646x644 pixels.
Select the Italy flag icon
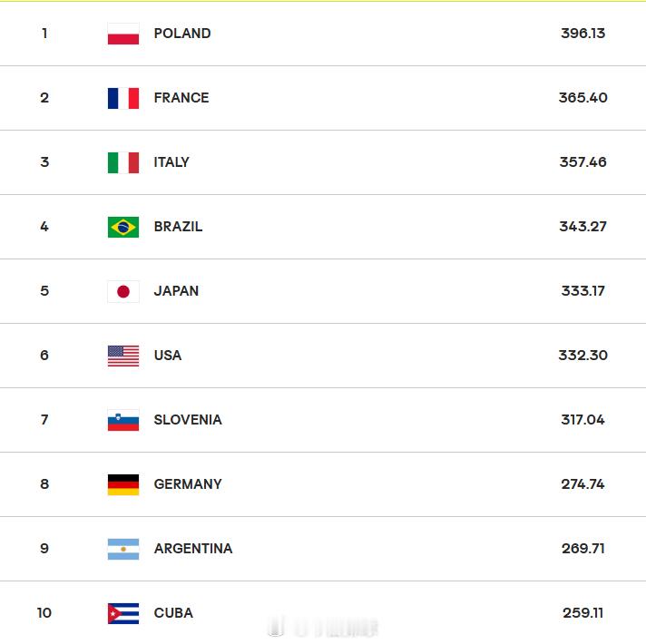click(x=123, y=162)
